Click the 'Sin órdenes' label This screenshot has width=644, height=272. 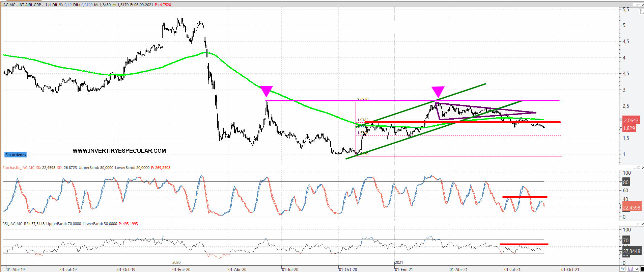(16, 155)
